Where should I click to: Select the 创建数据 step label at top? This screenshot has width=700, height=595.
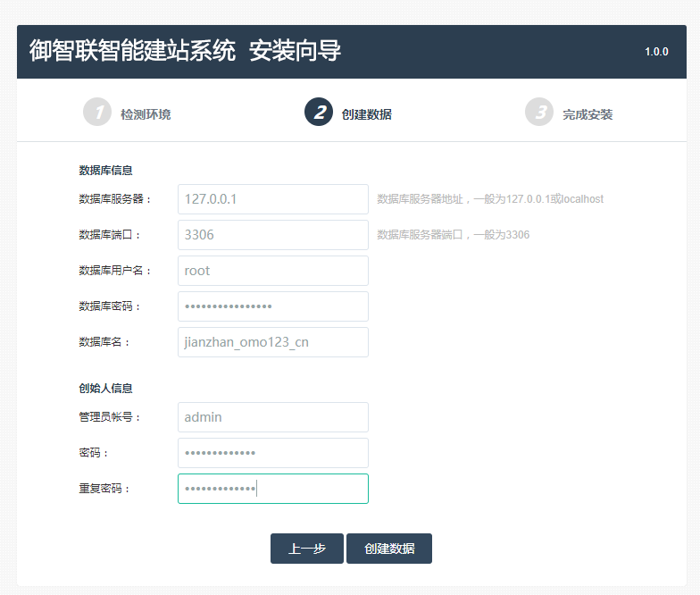[x=366, y=114]
